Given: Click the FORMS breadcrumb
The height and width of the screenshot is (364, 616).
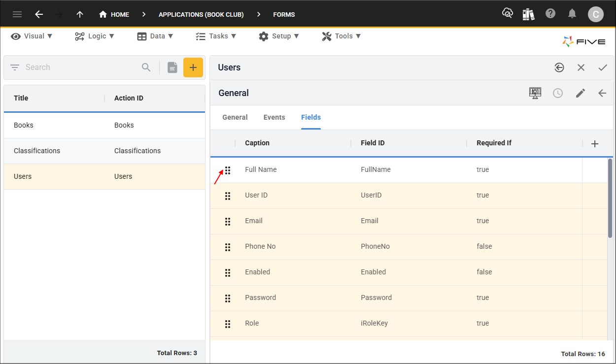Looking at the screenshot, I should point(284,14).
